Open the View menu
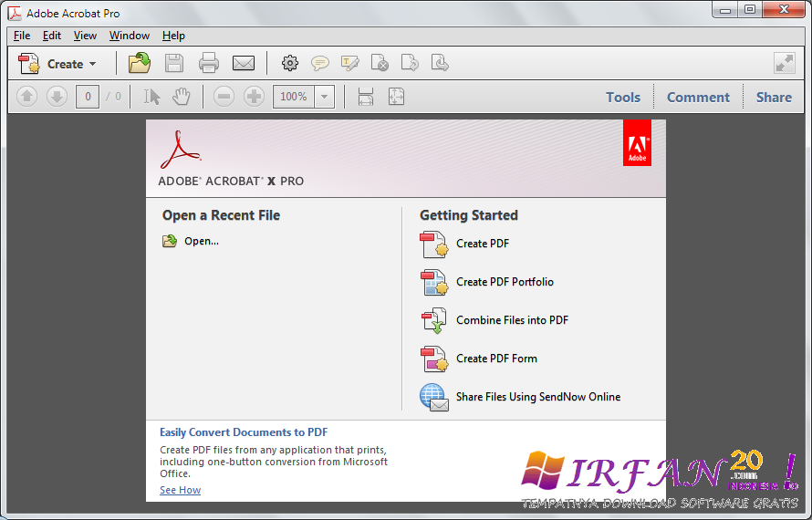Viewport: 812px width, 520px height. coord(85,36)
